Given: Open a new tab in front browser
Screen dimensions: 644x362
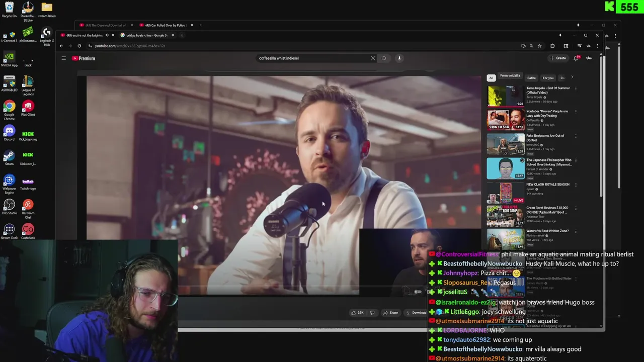Looking at the screenshot, I should point(182,35).
